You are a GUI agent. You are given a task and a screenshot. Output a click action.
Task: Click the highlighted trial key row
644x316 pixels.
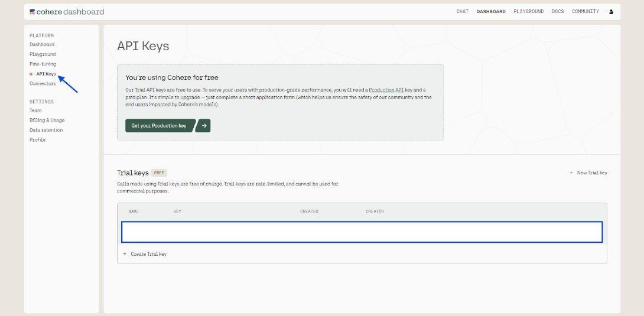[362, 232]
